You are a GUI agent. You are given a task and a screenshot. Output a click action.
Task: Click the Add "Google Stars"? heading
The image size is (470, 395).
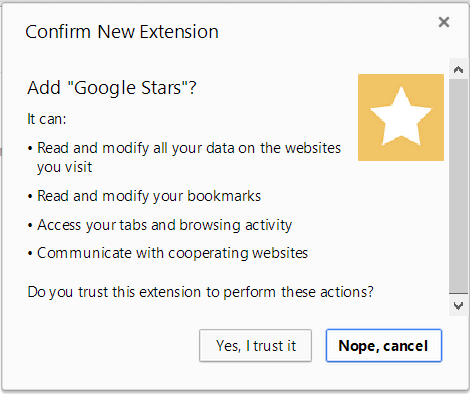(112, 88)
